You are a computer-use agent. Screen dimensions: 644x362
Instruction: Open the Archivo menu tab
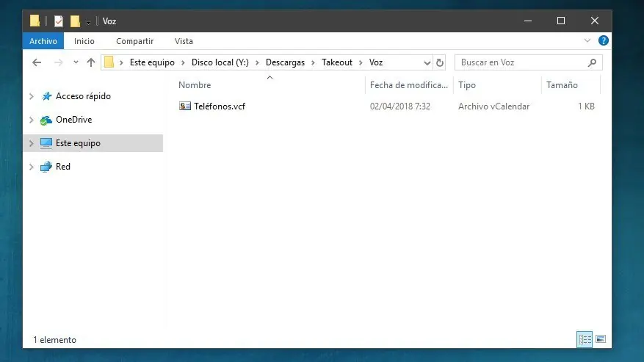tap(43, 41)
